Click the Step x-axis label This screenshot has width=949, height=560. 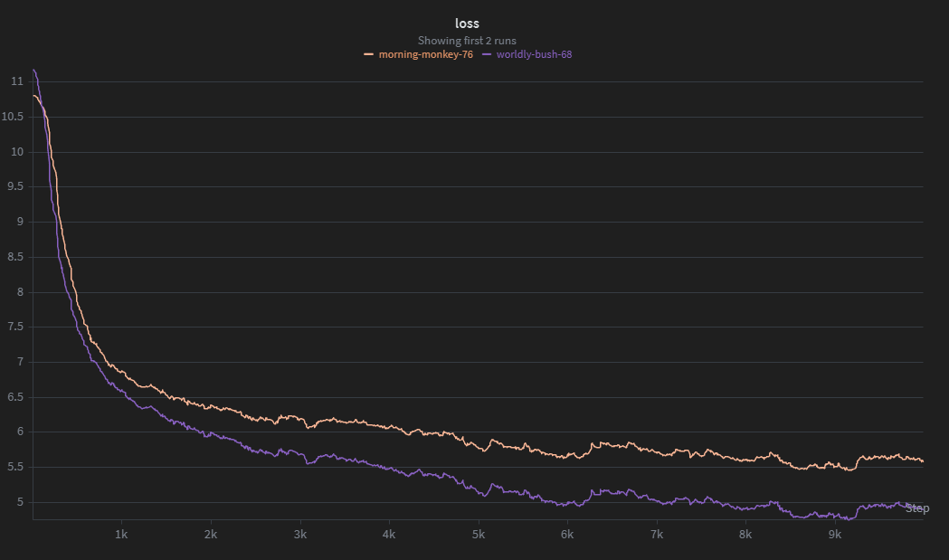[916, 508]
